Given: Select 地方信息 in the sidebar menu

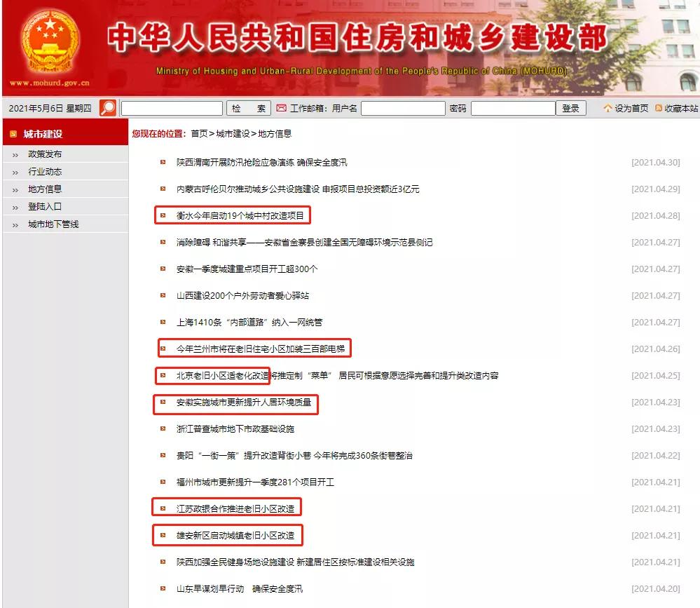Looking at the screenshot, I should 45,189.
